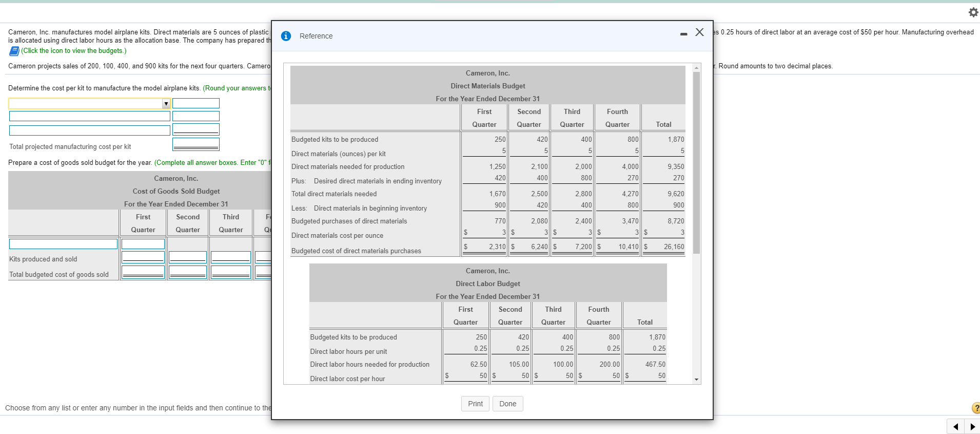The height and width of the screenshot is (434, 980).
Task: Click the value '10,410' in Fourth Quarter
Action: (629, 247)
